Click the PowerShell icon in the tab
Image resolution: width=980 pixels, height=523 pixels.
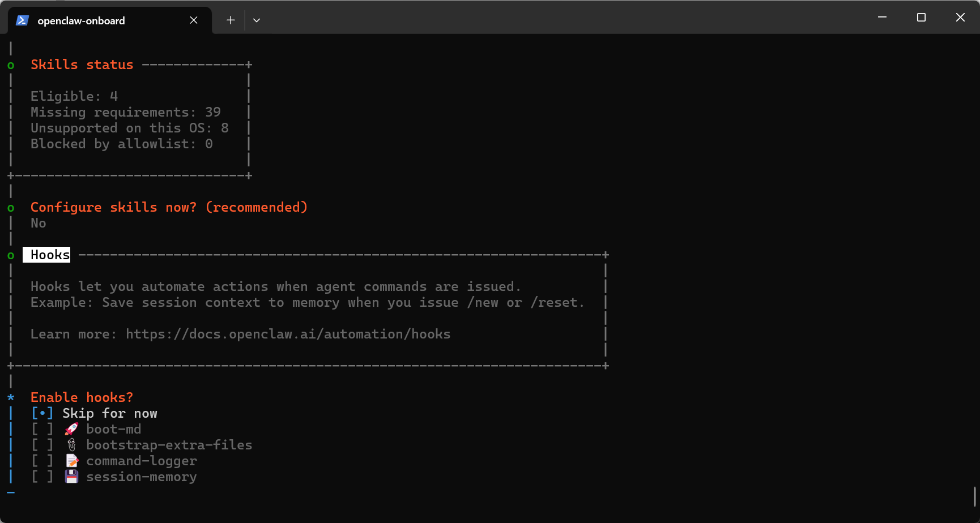pos(22,20)
